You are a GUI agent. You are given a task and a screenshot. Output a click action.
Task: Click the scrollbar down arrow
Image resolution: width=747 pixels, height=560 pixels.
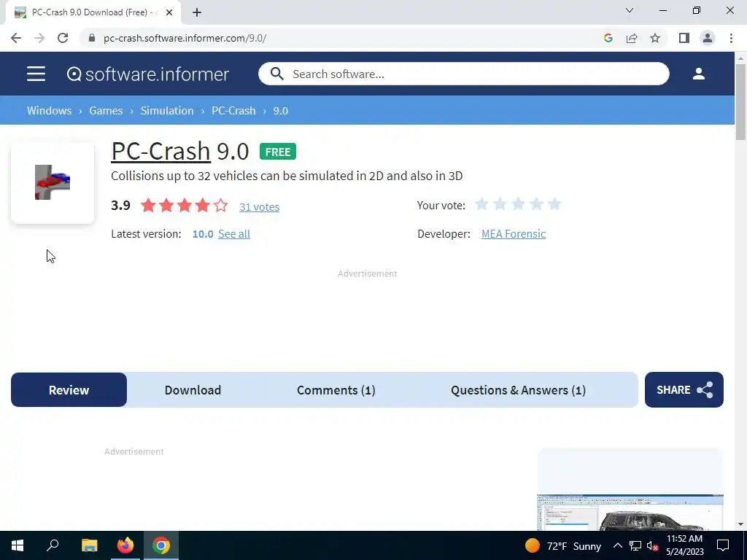click(x=740, y=524)
